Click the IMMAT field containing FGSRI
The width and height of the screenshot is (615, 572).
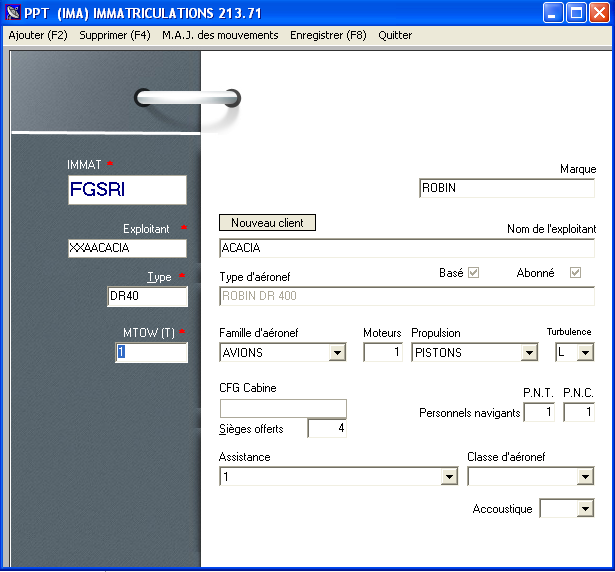pyautogui.click(x=127, y=190)
